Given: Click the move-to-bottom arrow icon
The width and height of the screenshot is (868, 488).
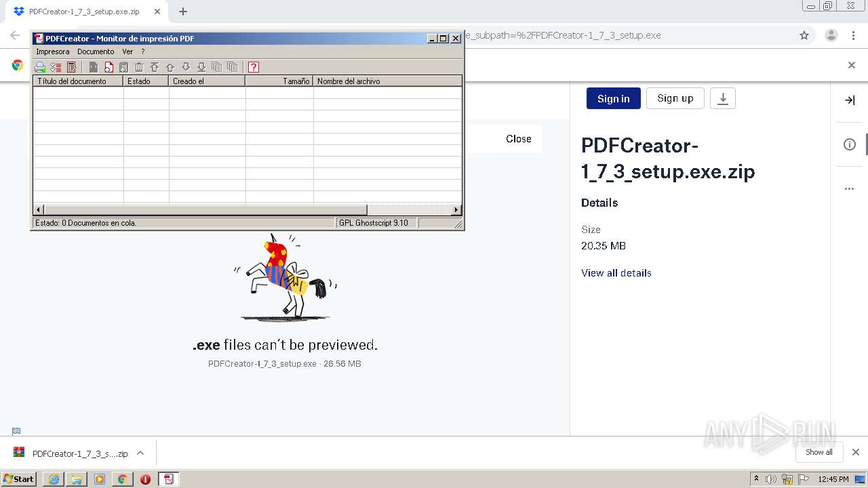Looking at the screenshot, I should click(201, 67).
